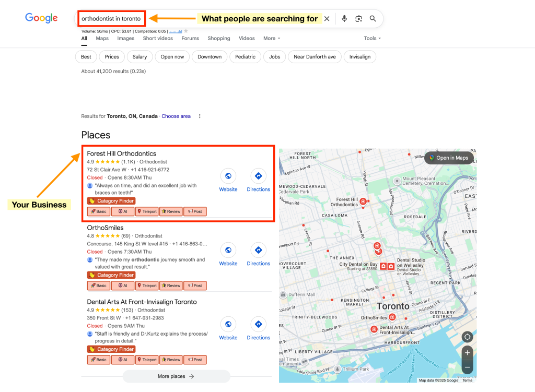The width and height of the screenshot is (535, 392).
Task: Zoom in on the map
Action: (x=468, y=353)
